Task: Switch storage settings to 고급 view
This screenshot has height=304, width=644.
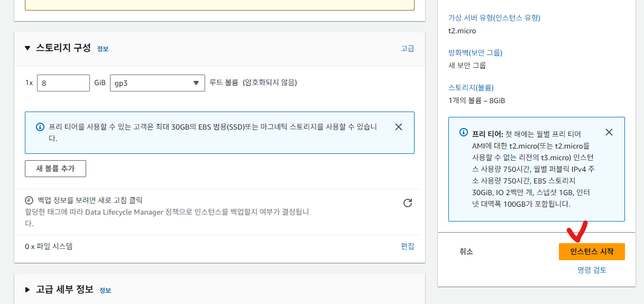Action: coord(408,48)
